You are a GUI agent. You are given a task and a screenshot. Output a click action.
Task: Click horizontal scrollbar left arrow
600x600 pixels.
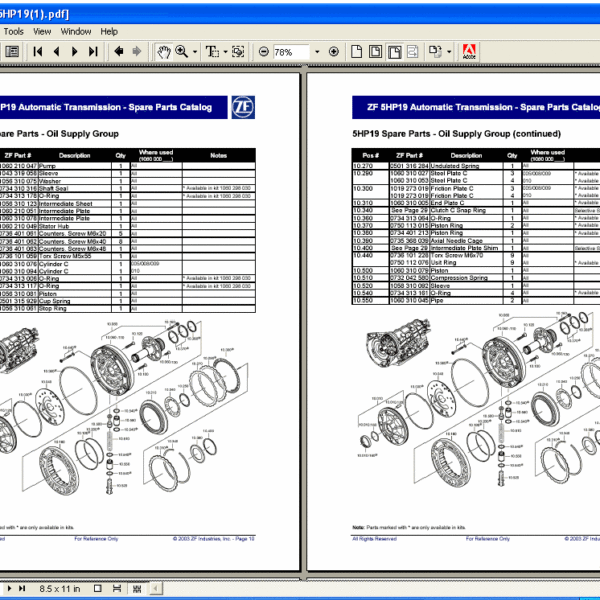point(155,588)
